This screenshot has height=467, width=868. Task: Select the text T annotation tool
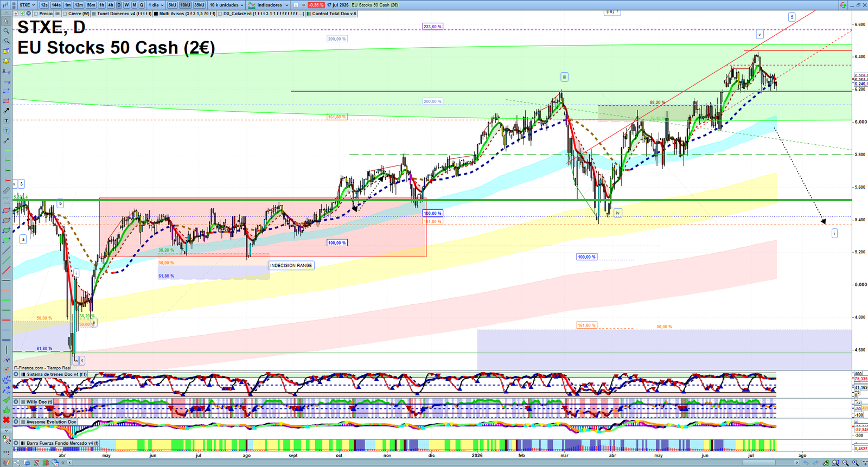[7, 120]
